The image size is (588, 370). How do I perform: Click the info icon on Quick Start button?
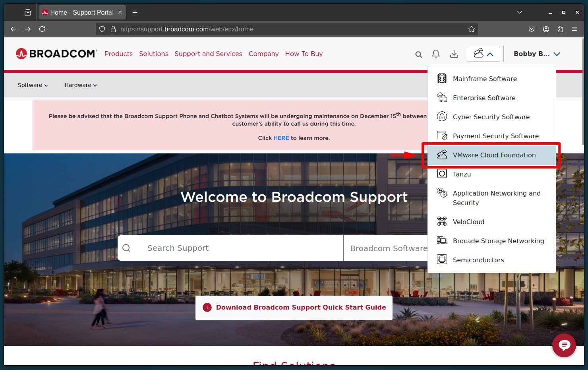pos(207,308)
